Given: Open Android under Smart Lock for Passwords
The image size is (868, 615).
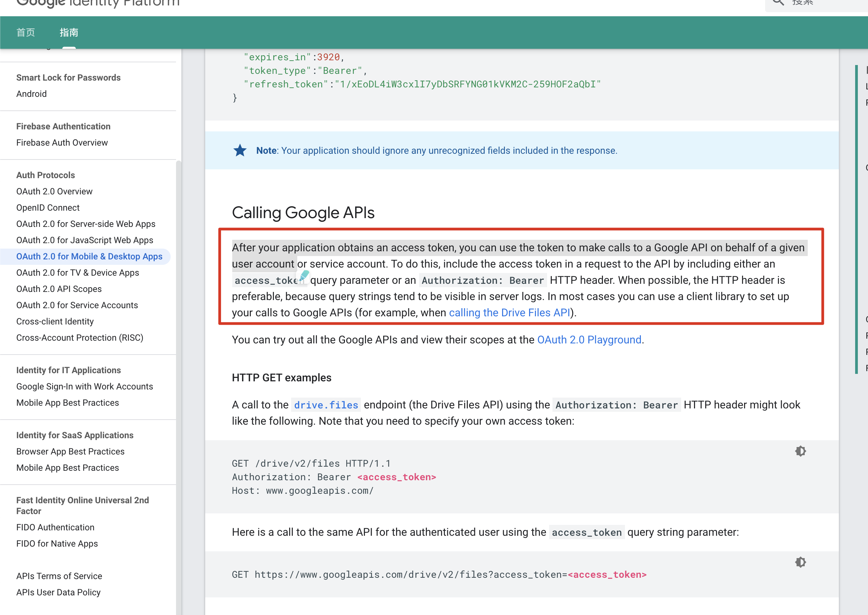Looking at the screenshot, I should (x=31, y=94).
